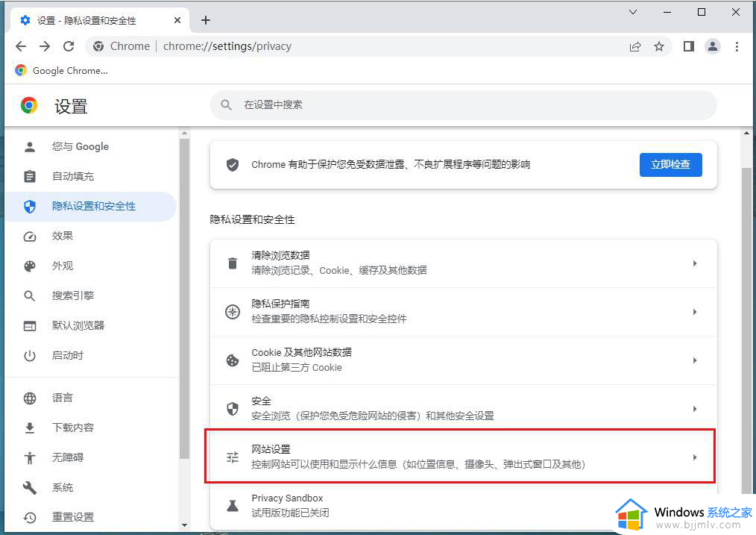Click main page scrollbar up arrow

tap(746, 133)
